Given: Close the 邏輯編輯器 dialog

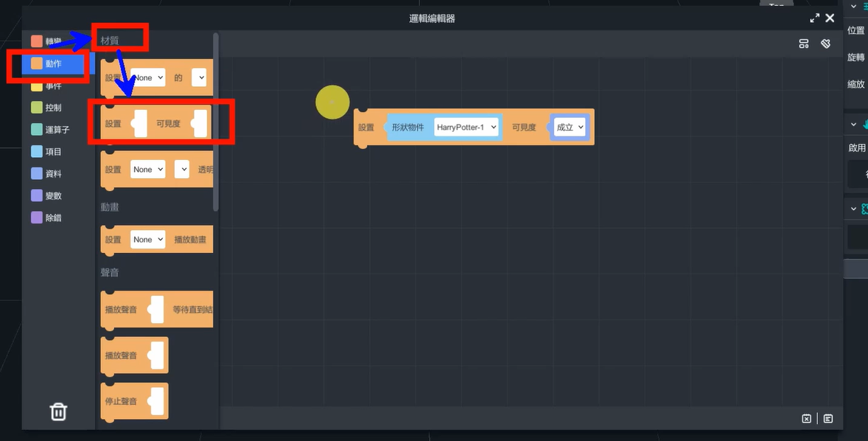Looking at the screenshot, I should (830, 18).
